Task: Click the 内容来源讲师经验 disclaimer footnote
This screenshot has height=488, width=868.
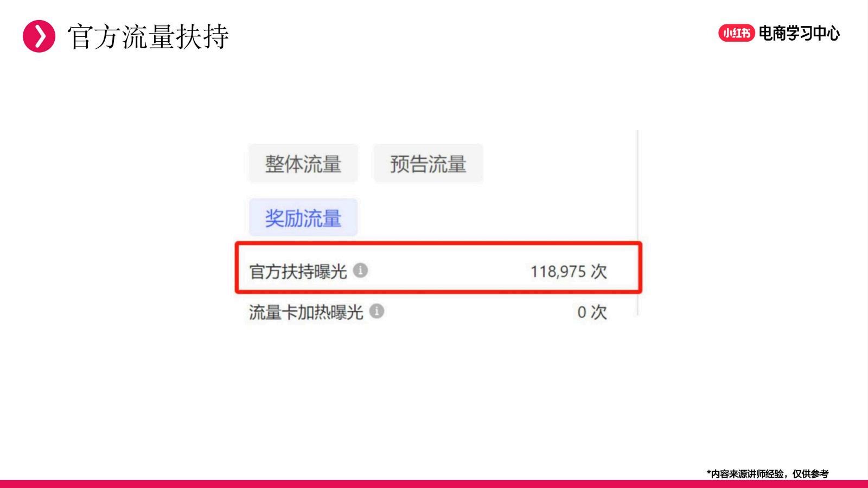Action: (768, 474)
